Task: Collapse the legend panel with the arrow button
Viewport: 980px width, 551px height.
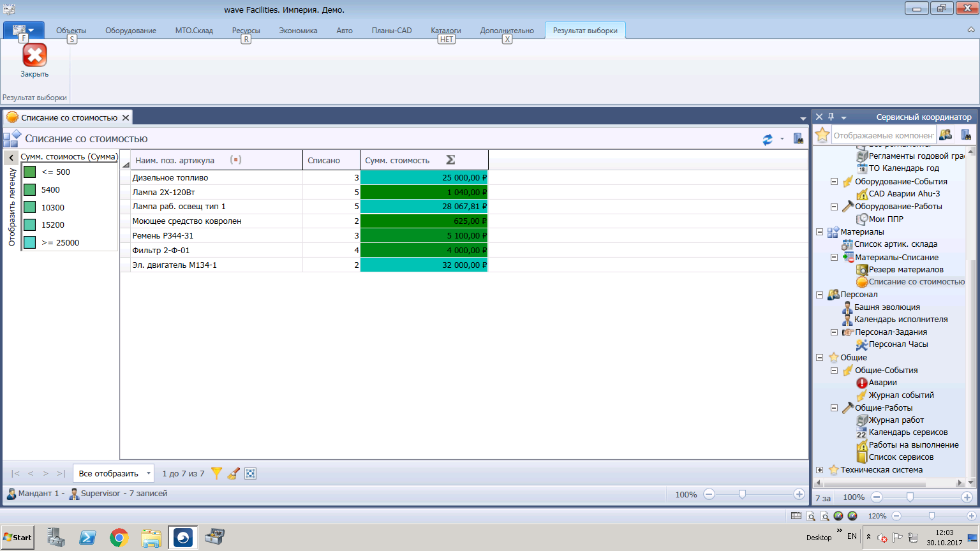Action: click(x=11, y=158)
